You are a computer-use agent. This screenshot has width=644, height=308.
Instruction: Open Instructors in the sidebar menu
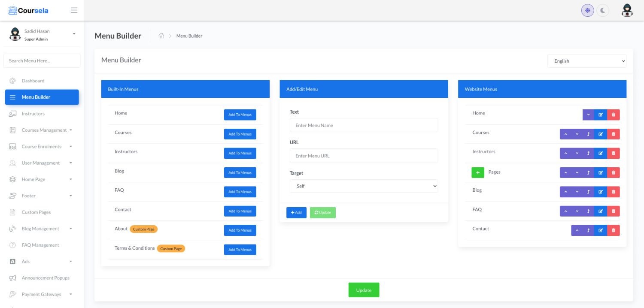33,114
